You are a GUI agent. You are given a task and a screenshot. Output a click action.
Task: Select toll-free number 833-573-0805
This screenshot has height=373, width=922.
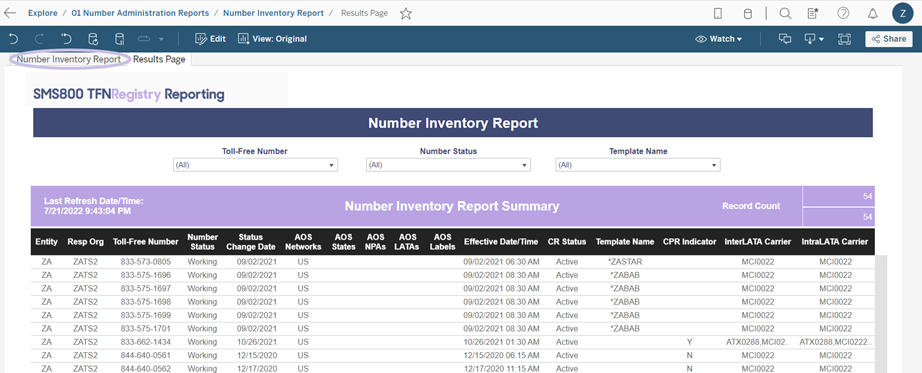click(145, 262)
